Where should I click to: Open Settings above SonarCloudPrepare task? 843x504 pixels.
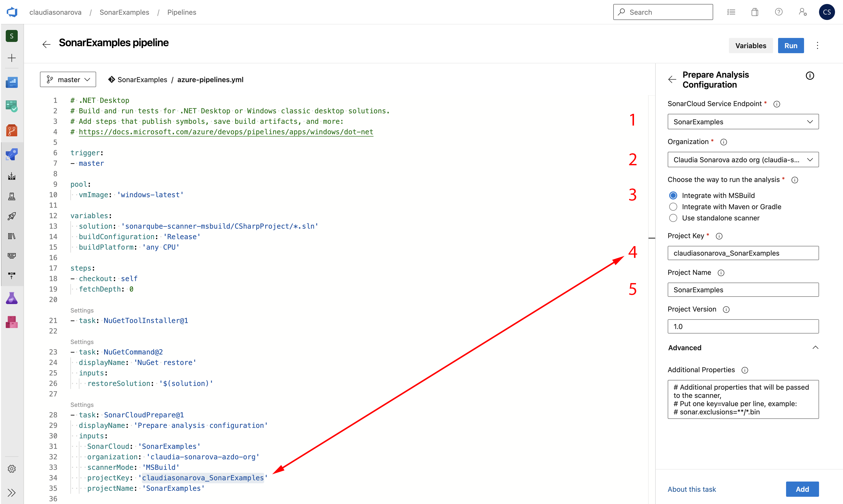pyautogui.click(x=82, y=405)
